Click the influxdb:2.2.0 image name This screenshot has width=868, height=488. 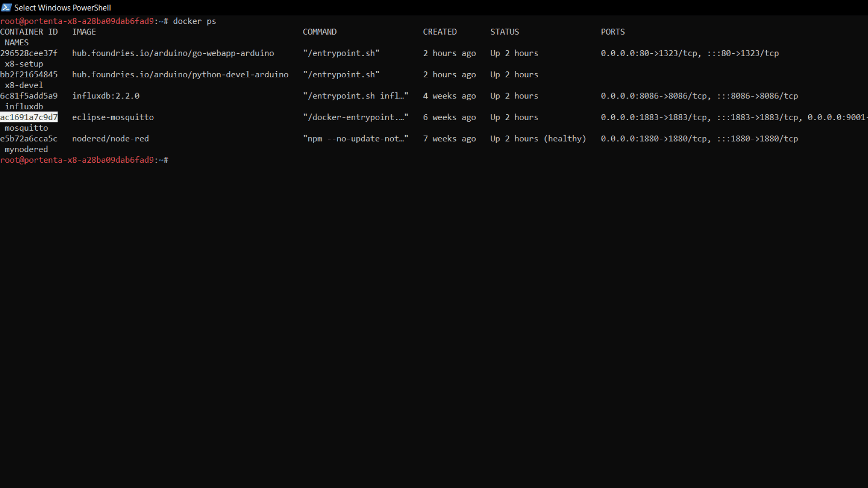pyautogui.click(x=106, y=96)
